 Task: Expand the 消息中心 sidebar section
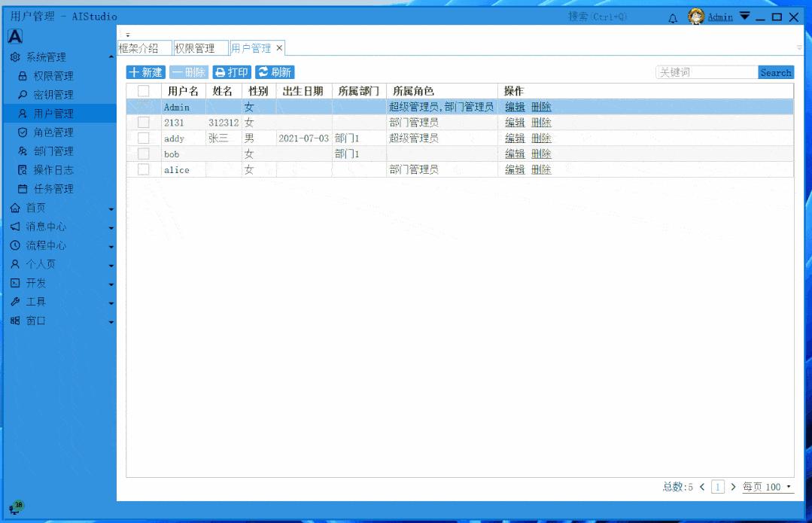click(x=45, y=226)
